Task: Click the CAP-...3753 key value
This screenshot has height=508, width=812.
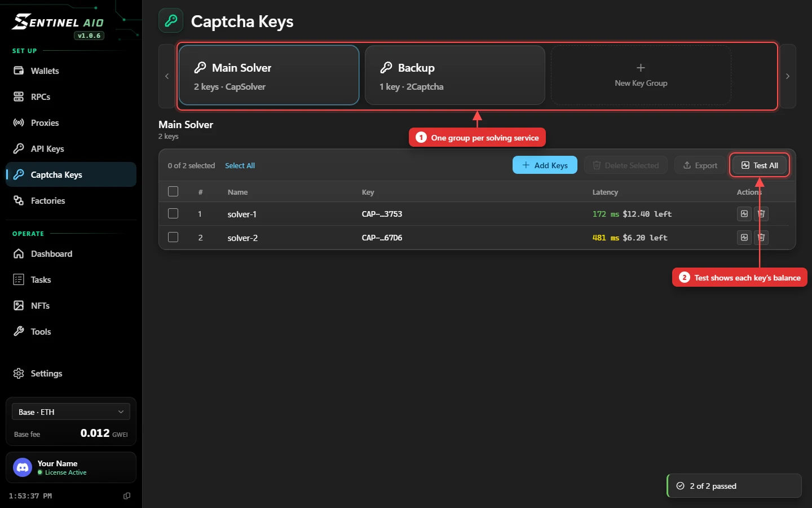Action: (382, 214)
